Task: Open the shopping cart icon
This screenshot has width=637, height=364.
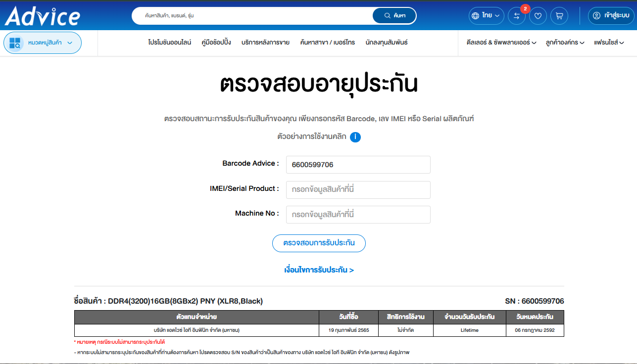Action: pyautogui.click(x=559, y=16)
